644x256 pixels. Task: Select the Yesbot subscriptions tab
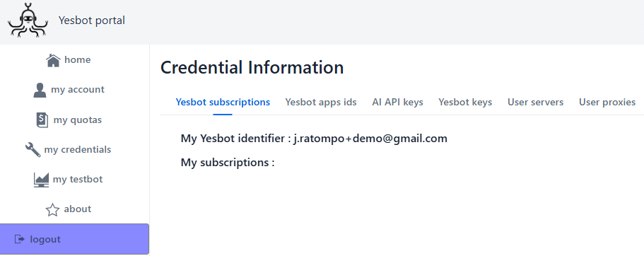[x=223, y=102]
